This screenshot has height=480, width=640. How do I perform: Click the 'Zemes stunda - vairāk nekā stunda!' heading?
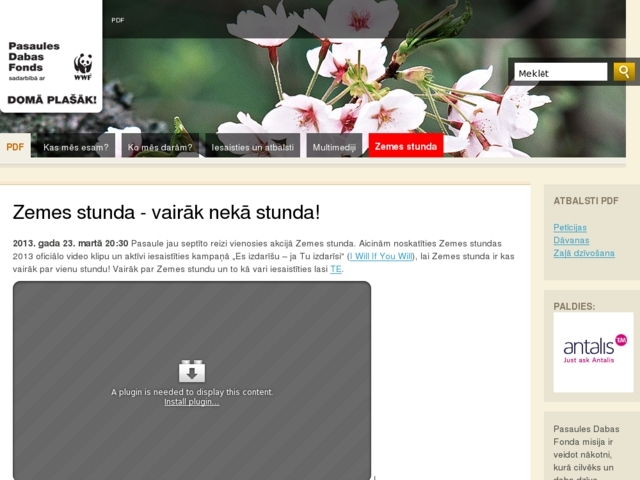pos(167,212)
